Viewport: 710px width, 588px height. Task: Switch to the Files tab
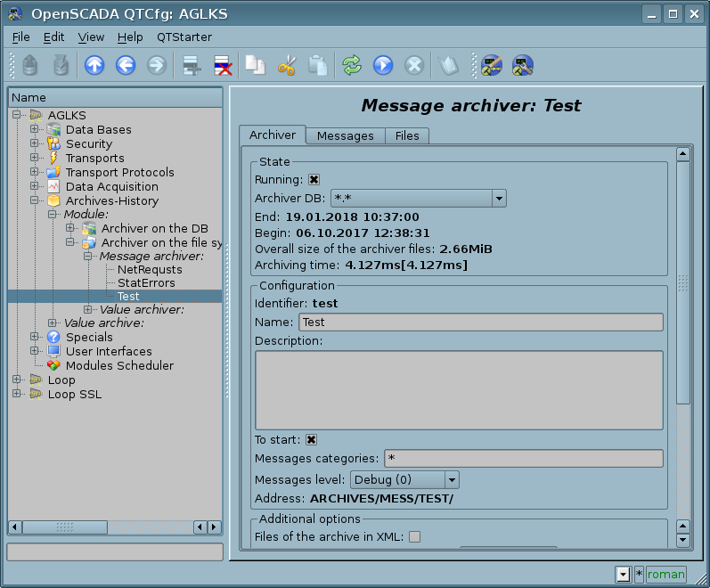(407, 136)
